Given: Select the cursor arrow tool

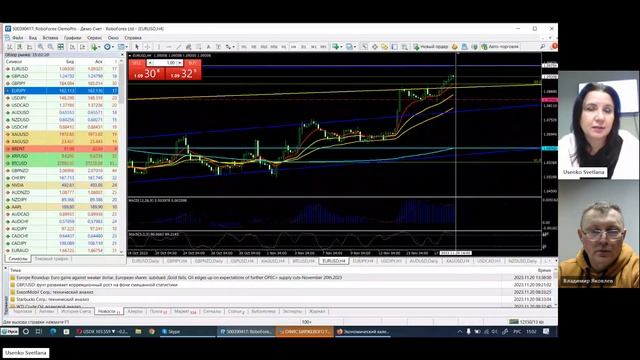Looking at the screenshot, I should [137, 47].
